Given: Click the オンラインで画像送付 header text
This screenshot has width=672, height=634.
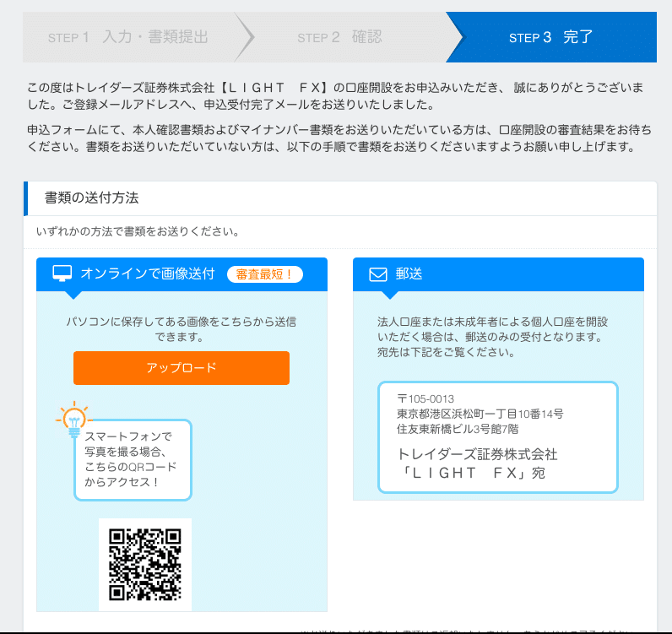Looking at the screenshot, I should pos(148,274).
